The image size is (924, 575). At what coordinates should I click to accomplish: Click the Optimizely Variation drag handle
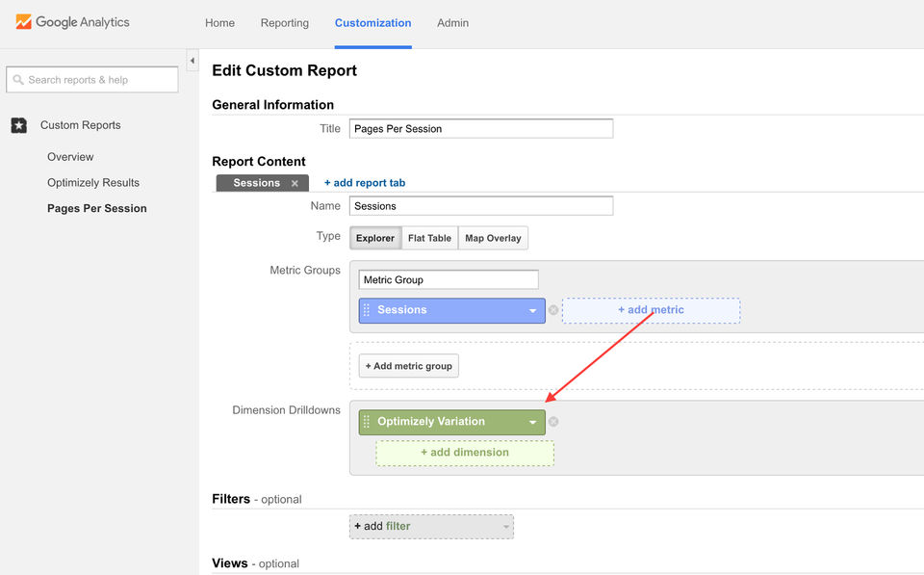pyautogui.click(x=367, y=422)
